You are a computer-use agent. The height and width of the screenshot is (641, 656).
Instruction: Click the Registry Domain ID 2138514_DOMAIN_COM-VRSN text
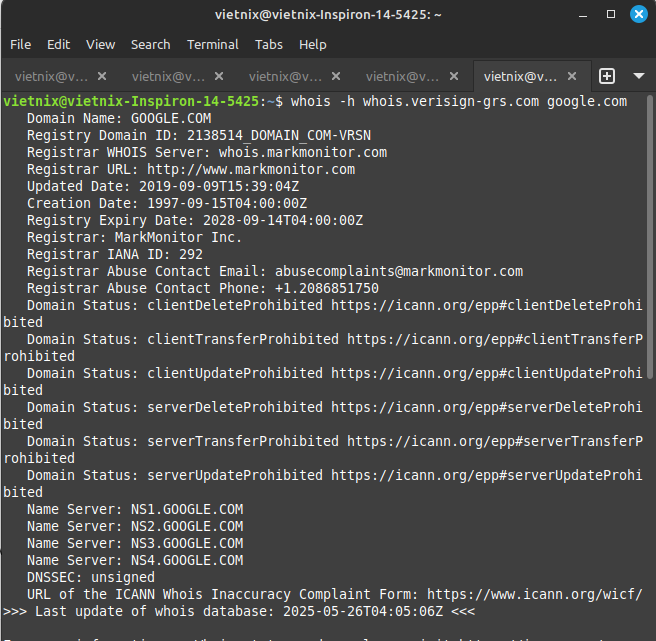(x=279, y=136)
